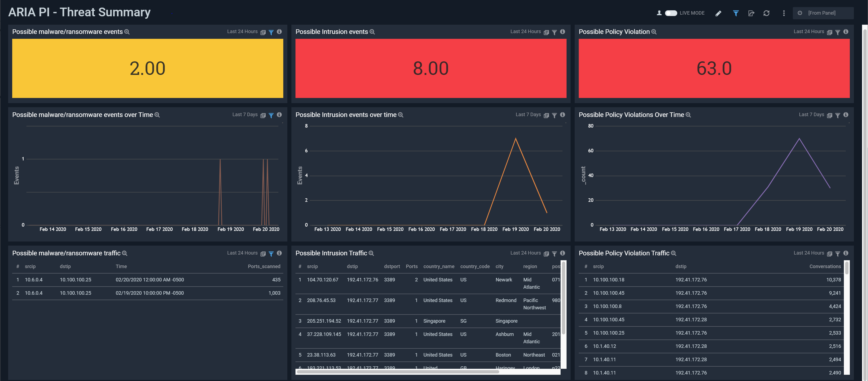The width and height of the screenshot is (868, 381).
Task: Zoom into Possible Intrusion events over time panel
Action: [401, 115]
